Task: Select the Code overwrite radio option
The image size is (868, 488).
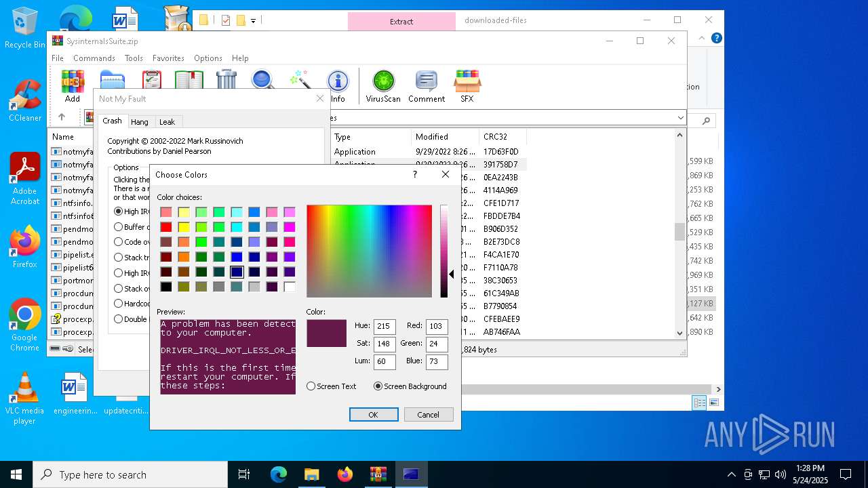Action: click(119, 242)
